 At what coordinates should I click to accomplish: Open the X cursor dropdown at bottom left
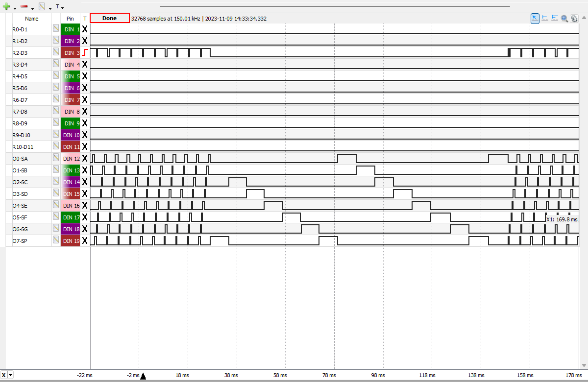[11, 375]
